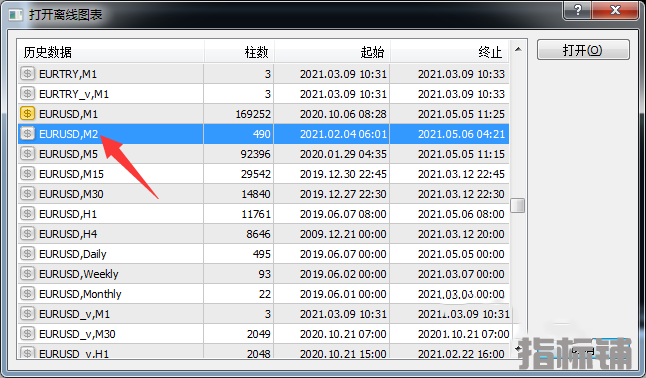Click start date 2021.02.04 06:01
Screen dimensions: 646x378
(x=343, y=134)
